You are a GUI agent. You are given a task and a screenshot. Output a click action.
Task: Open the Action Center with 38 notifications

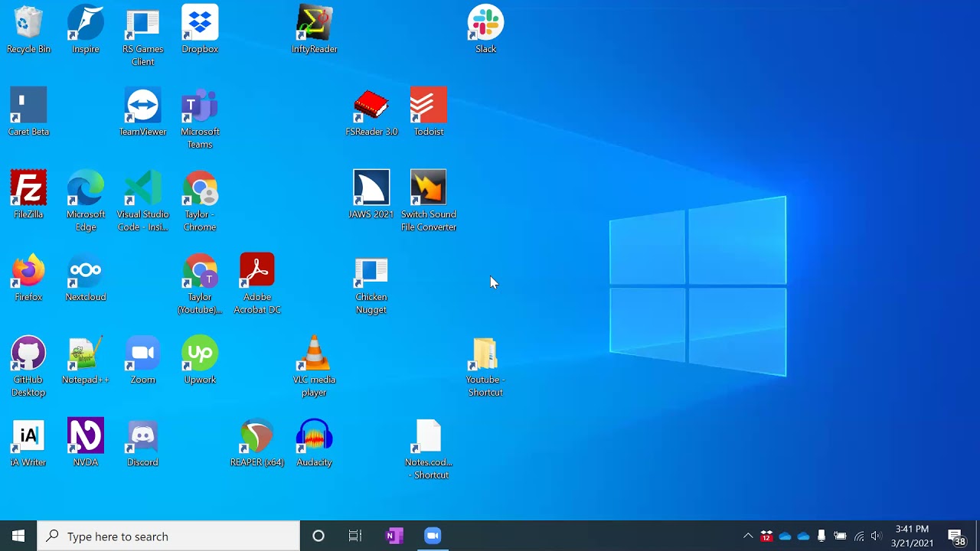[956, 536]
